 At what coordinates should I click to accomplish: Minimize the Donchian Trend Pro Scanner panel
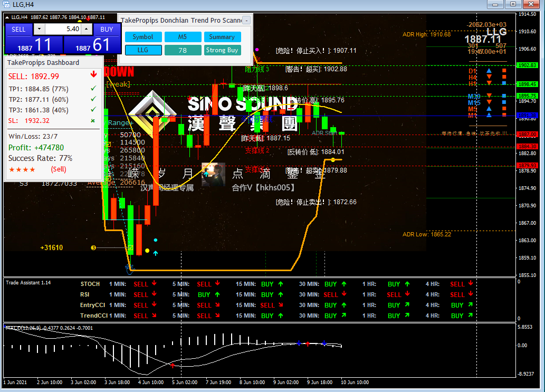pyautogui.click(x=246, y=20)
